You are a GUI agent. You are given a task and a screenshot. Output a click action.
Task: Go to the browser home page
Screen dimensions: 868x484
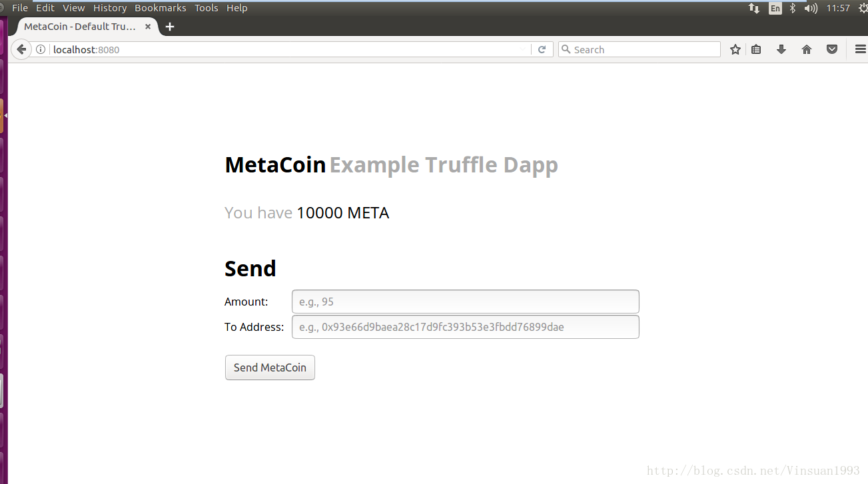[807, 49]
